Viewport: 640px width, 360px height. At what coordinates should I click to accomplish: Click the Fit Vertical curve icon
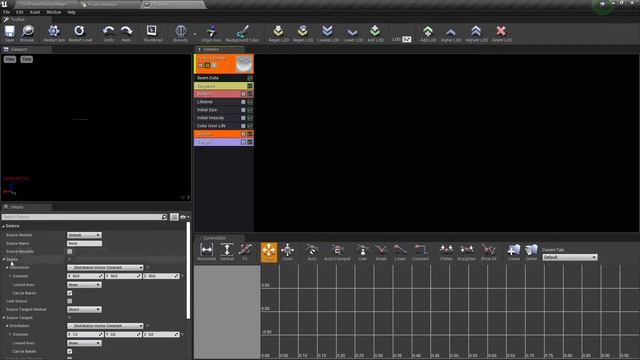(x=227, y=252)
